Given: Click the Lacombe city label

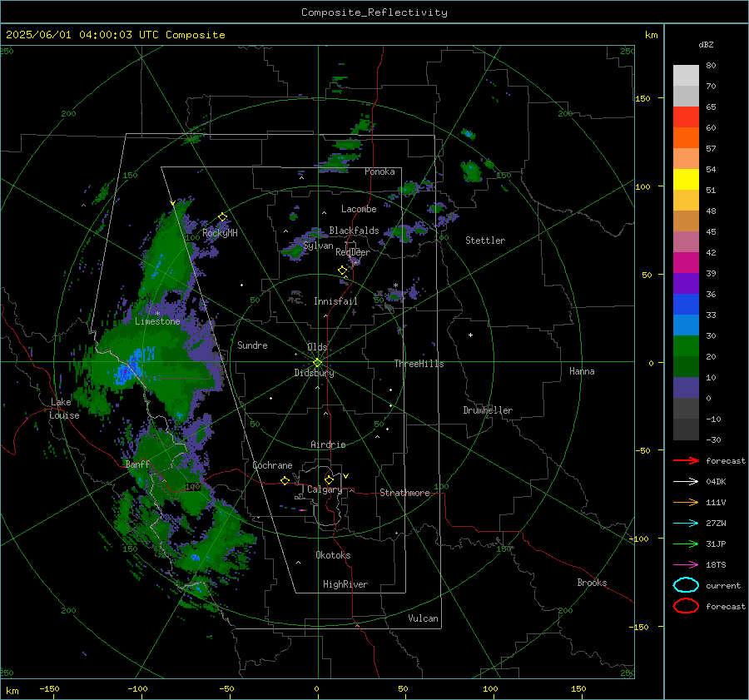Looking at the screenshot, I should (359, 209).
